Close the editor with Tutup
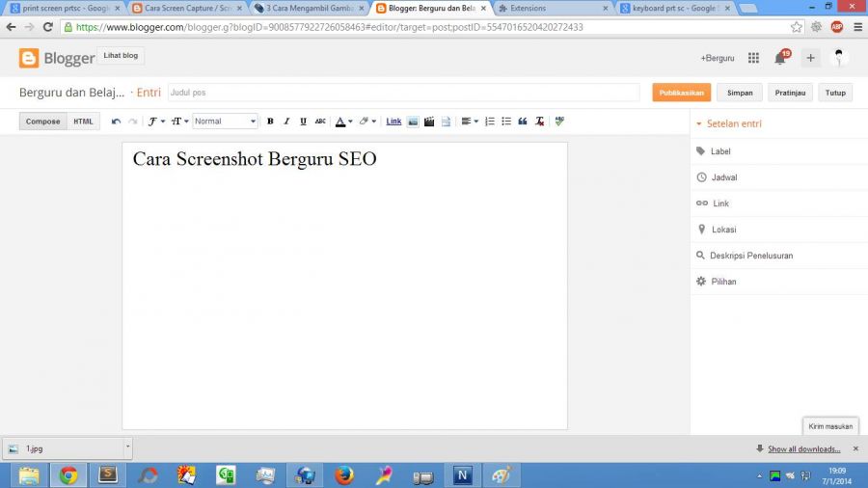868x488 pixels. [835, 93]
